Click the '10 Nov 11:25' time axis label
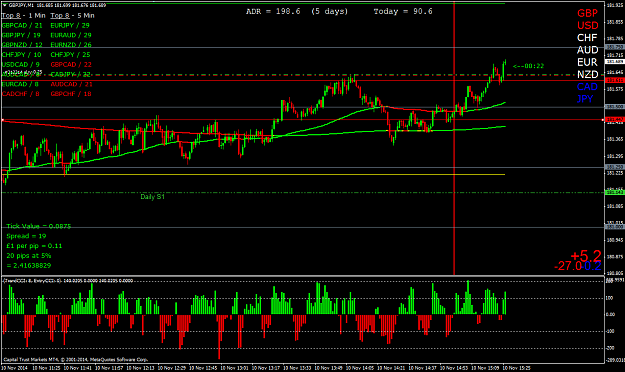 (x=46, y=368)
